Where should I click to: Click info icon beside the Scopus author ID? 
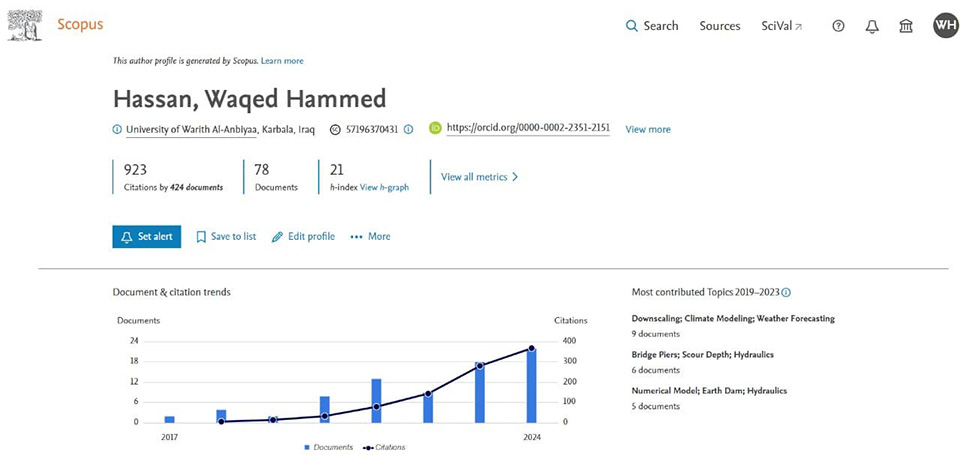pyautogui.click(x=408, y=129)
